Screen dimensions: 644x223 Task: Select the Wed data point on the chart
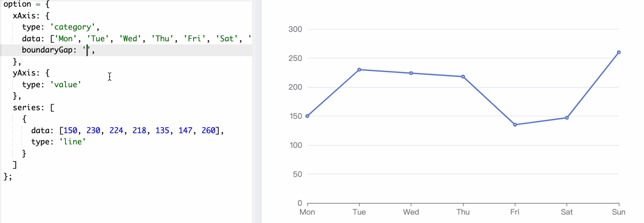coord(411,73)
